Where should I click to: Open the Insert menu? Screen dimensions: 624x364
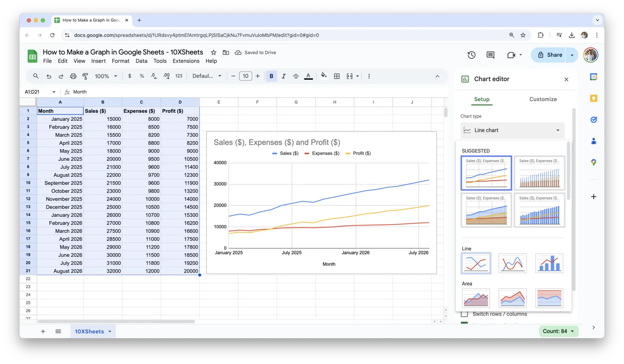click(98, 61)
